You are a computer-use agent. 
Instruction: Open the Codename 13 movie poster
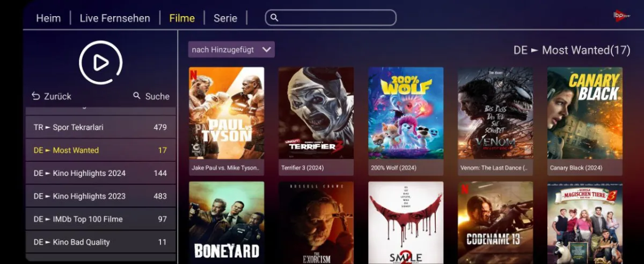pos(495,222)
